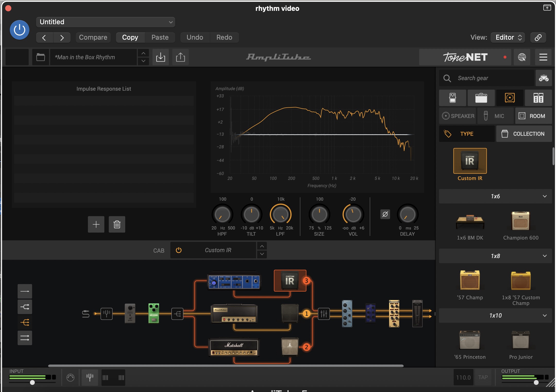Click the LPF knob
This screenshot has height=392, width=556.
point(281,214)
